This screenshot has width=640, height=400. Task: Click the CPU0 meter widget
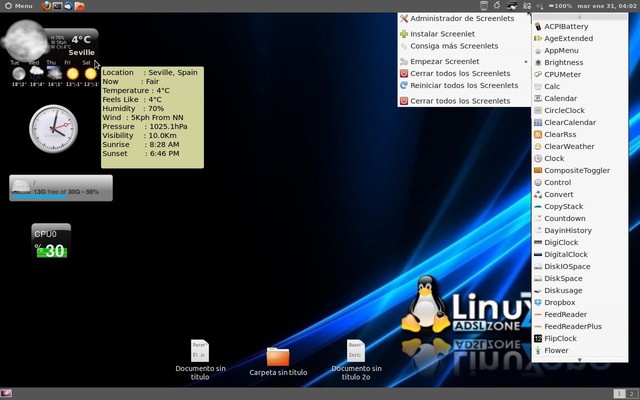click(51, 241)
